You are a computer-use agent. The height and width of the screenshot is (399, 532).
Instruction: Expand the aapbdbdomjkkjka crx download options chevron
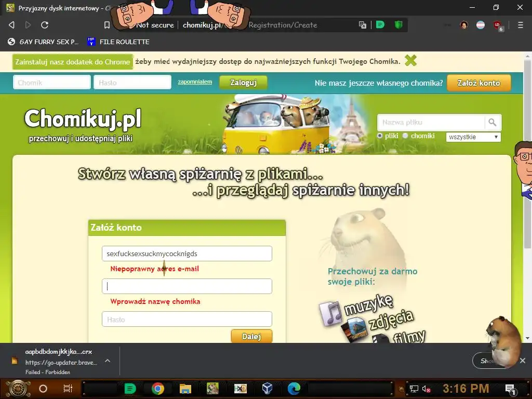point(108,361)
